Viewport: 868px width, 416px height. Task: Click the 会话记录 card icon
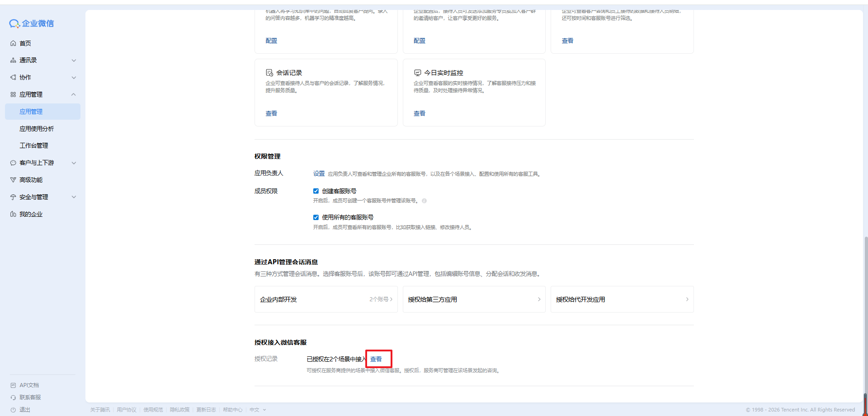269,72
